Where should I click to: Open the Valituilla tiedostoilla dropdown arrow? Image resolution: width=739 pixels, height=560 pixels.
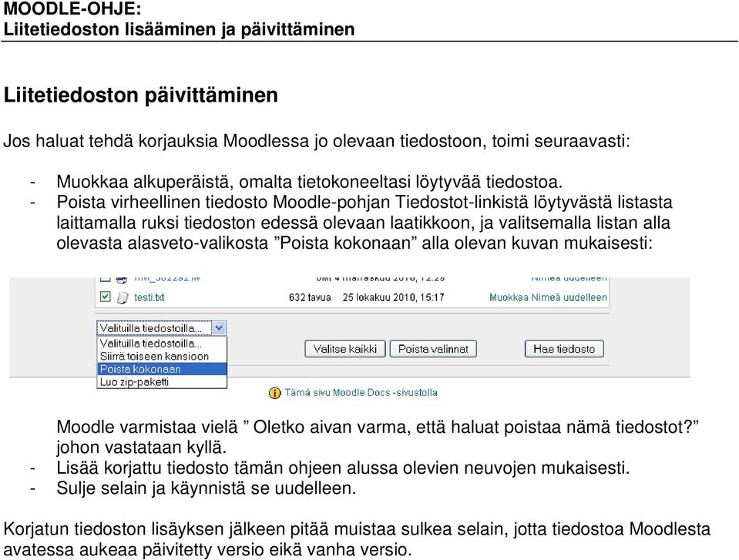tap(219, 328)
